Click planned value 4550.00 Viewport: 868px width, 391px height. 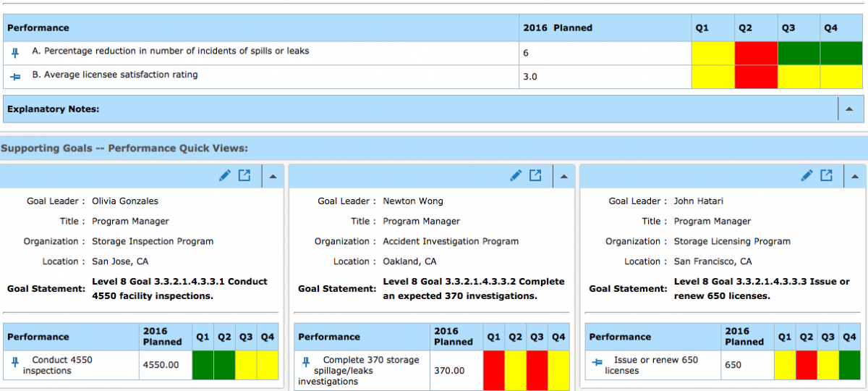point(161,365)
